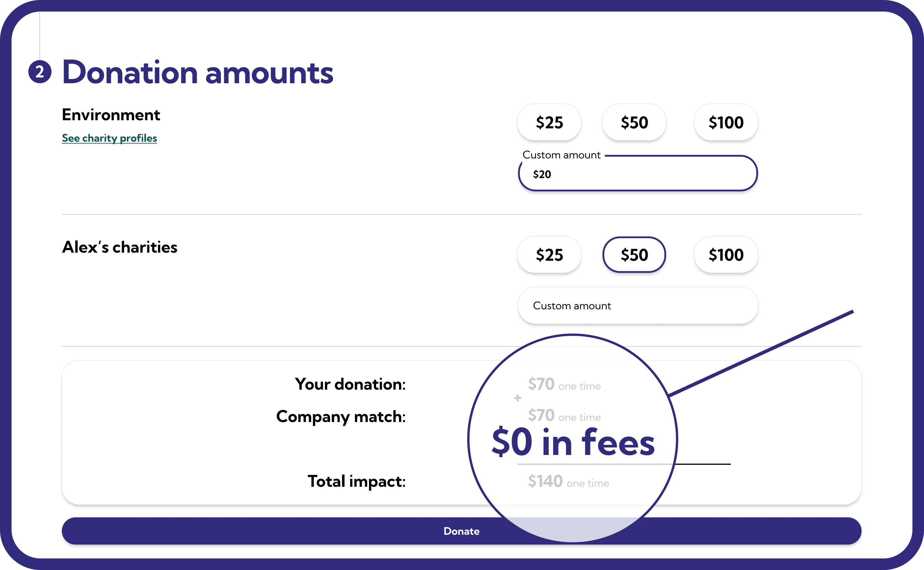
Task: Click the Alex's charities title
Action: point(119,247)
